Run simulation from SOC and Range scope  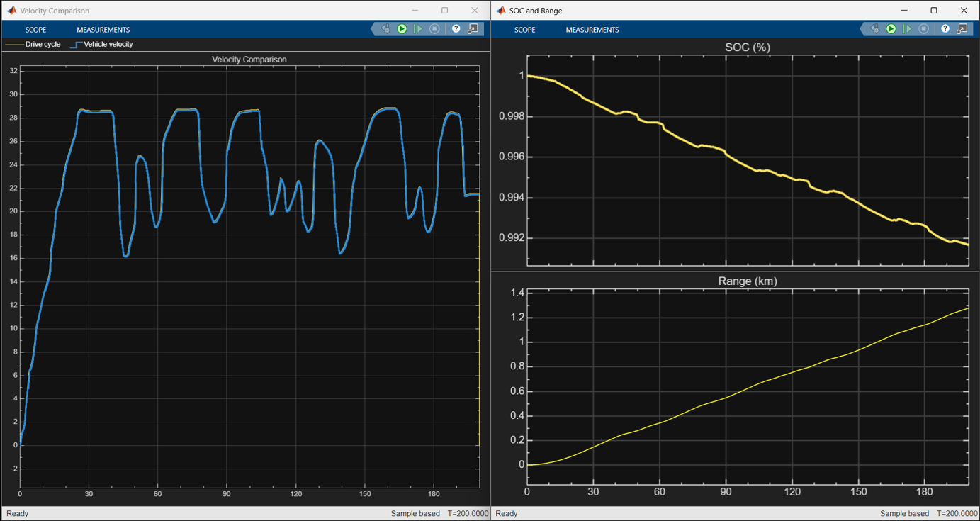[x=891, y=29]
